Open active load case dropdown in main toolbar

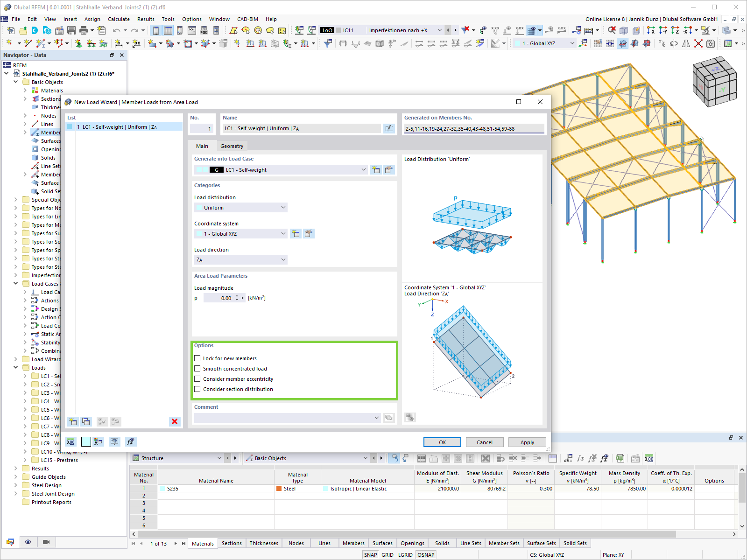(x=439, y=30)
